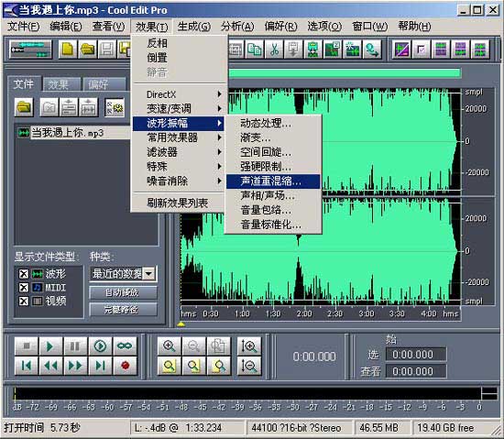This screenshot has height=439, width=504.
Task: Zoom out horizontally with the magnifier minus
Action: [194, 346]
